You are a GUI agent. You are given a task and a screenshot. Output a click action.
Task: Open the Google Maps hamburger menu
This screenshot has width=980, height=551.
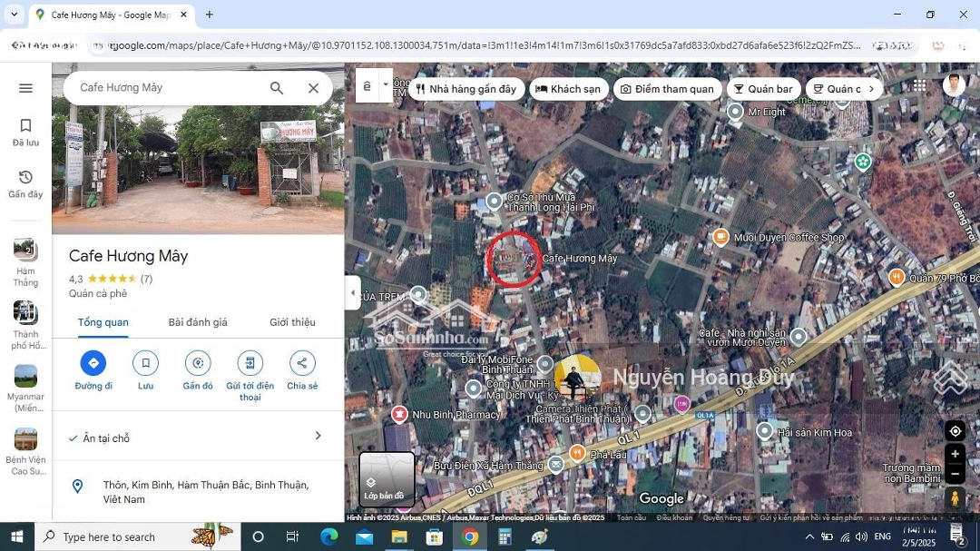(25, 88)
